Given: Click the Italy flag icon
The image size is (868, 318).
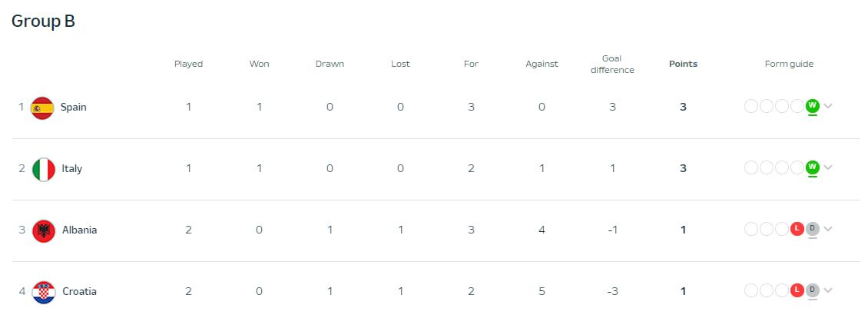Looking at the screenshot, I should [44, 169].
